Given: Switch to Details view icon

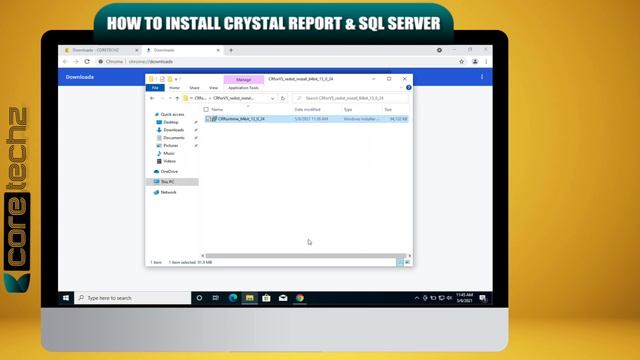Looking at the screenshot, I should [400, 262].
